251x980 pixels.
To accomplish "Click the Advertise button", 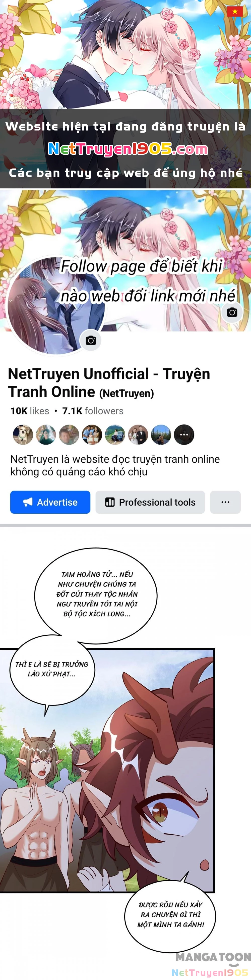I will pyautogui.click(x=50, y=502).
